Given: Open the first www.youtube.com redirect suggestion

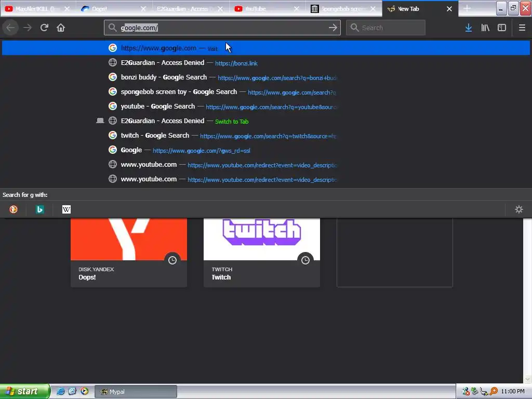Looking at the screenshot, I should coord(266,165).
